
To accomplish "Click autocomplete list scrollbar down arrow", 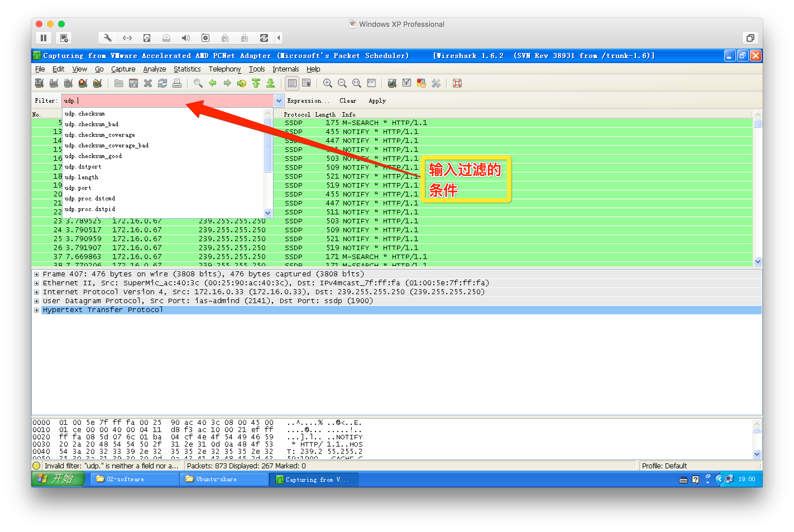I will [x=268, y=213].
